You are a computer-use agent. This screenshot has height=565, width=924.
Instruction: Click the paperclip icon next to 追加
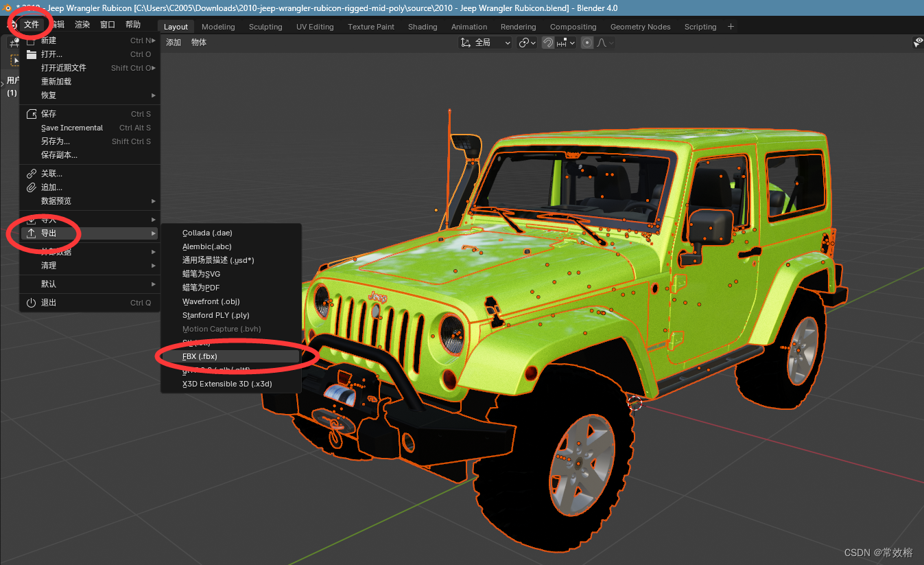31,187
